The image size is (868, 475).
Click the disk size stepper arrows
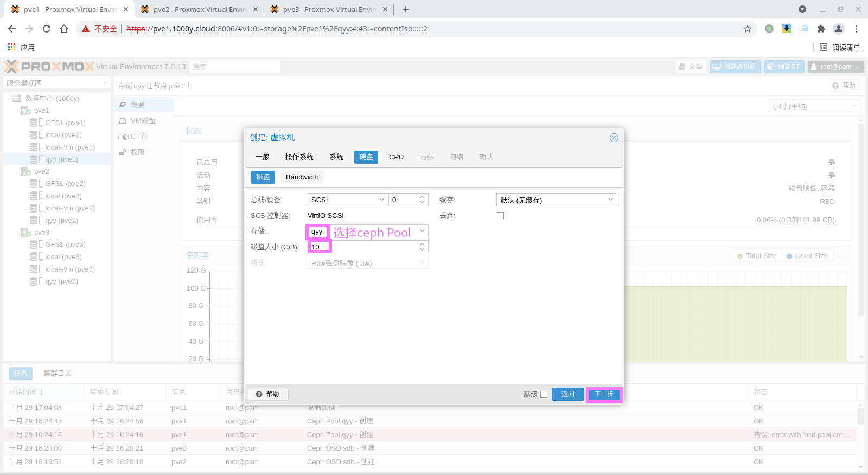pos(422,247)
